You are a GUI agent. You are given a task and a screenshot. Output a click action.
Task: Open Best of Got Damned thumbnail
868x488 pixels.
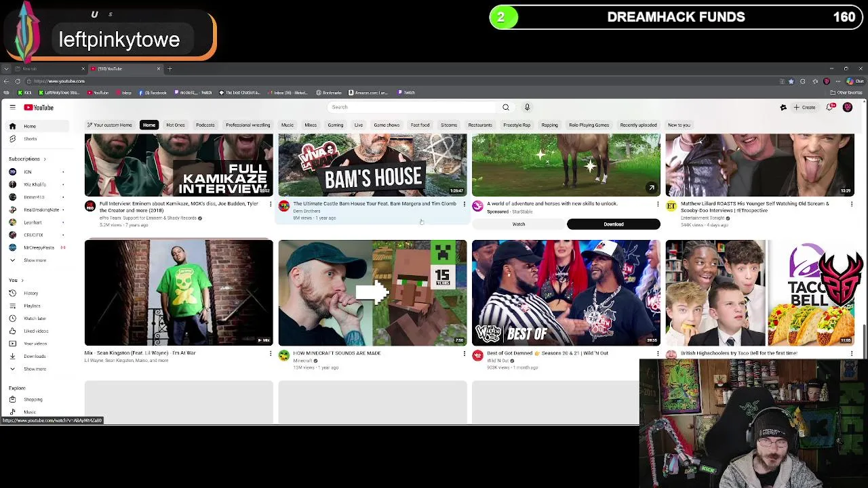point(566,293)
